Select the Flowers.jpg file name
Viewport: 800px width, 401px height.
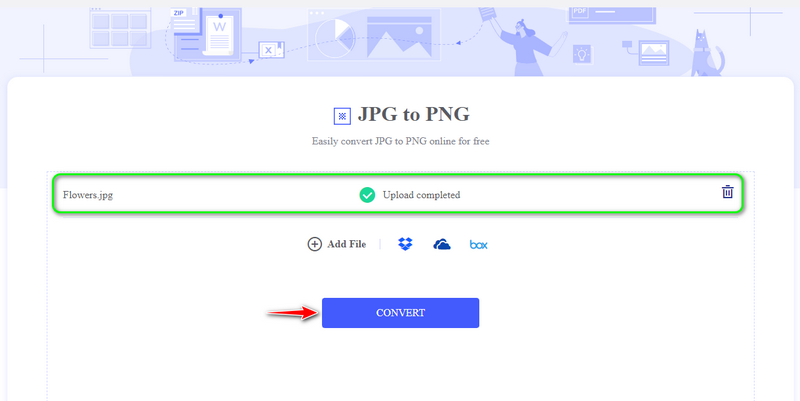click(x=88, y=195)
